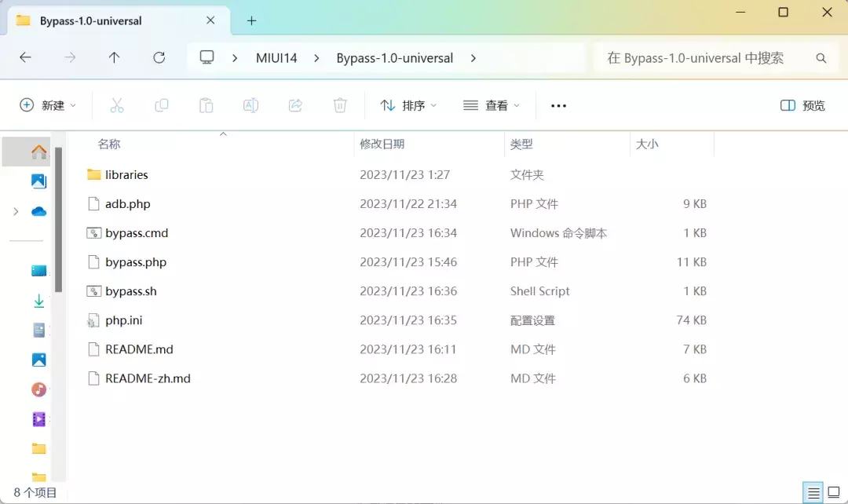
Task: Close the Bypass-1.0-universal tab
Action: click(x=210, y=20)
